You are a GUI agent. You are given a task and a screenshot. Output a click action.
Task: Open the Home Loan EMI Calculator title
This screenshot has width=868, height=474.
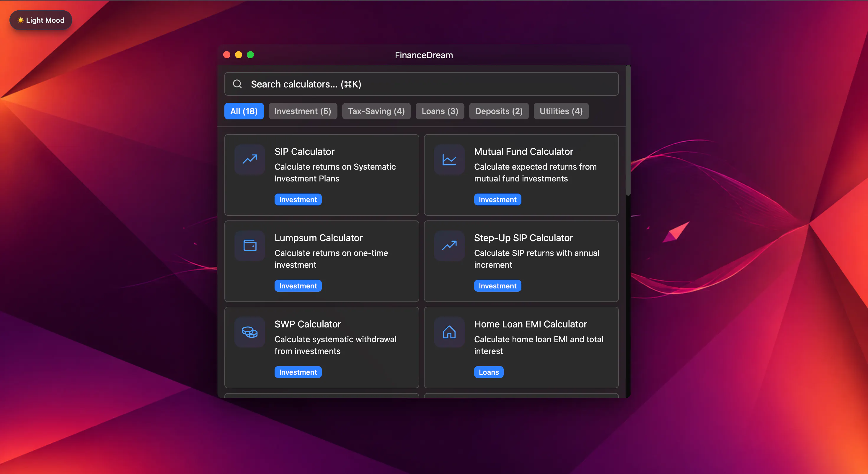[x=530, y=324]
